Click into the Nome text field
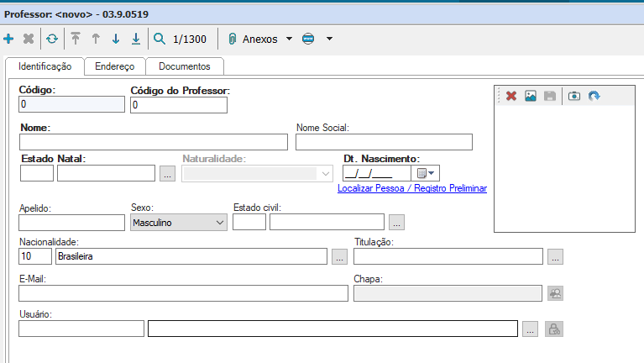The width and height of the screenshot is (644, 363). 153,142
